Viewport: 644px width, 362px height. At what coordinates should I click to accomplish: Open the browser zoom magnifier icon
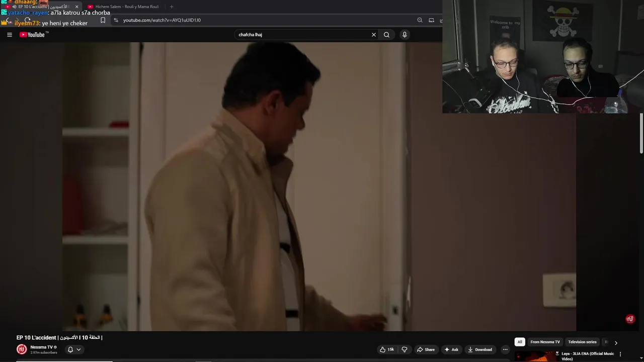coord(420,20)
